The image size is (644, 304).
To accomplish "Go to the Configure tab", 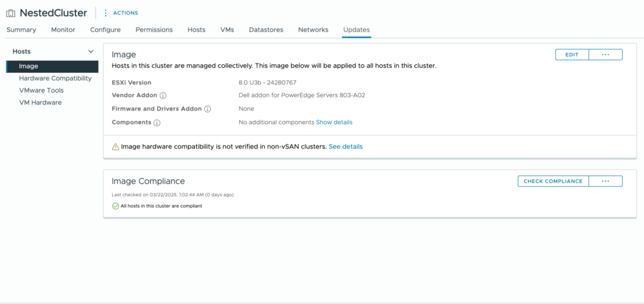I will pyautogui.click(x=105, y=30).
